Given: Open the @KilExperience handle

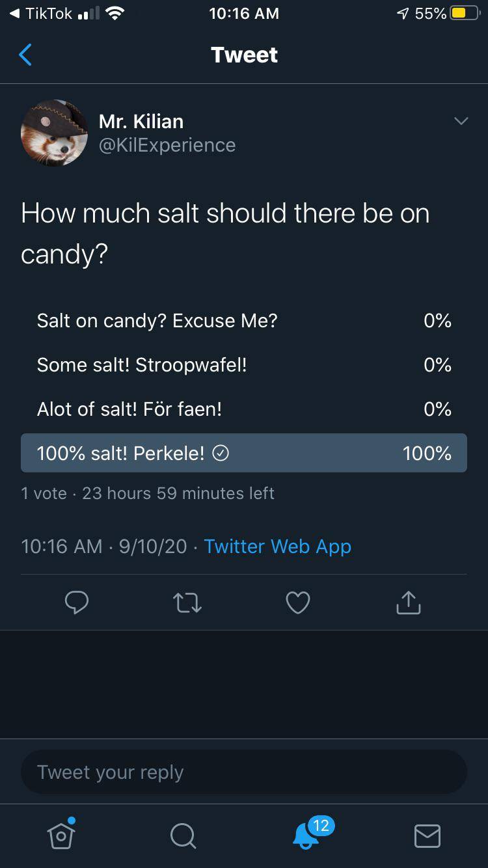Looking at the screenshot, I should point(167,145).
